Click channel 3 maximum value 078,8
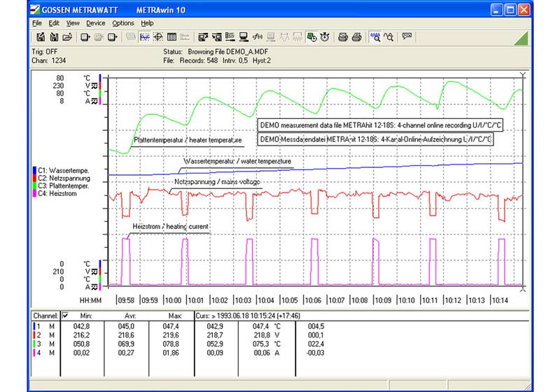 (171, 344)
